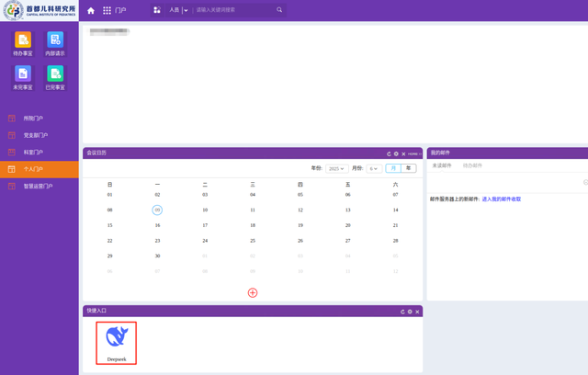The image size is (588, 375).
Task: Select date 29 in the calendar
Action: pos(110,256)
